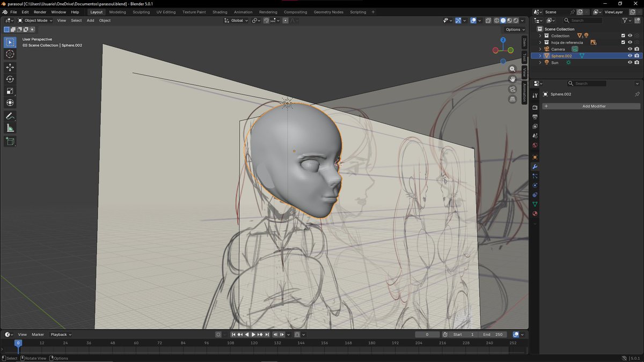Switch perspective/orthographic grid icon
Image resolution: width=644 pixels, height=362 pixels.
point(513,99)
